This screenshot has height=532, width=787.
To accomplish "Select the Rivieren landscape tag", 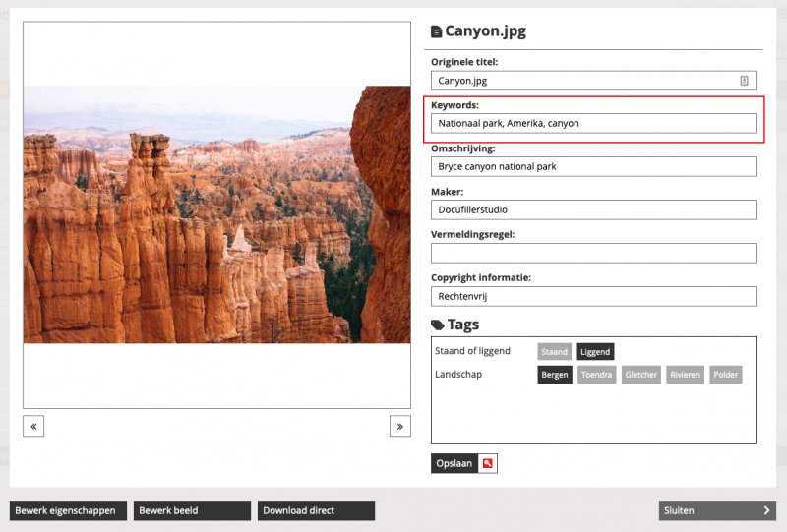I will click(x=685, y=375).
